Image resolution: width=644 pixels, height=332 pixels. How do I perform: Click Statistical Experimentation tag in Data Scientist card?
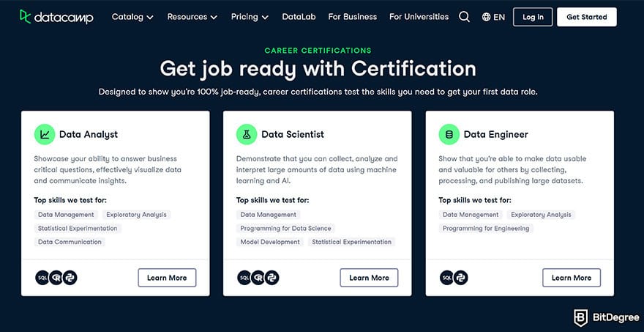(x=351, y=242)
